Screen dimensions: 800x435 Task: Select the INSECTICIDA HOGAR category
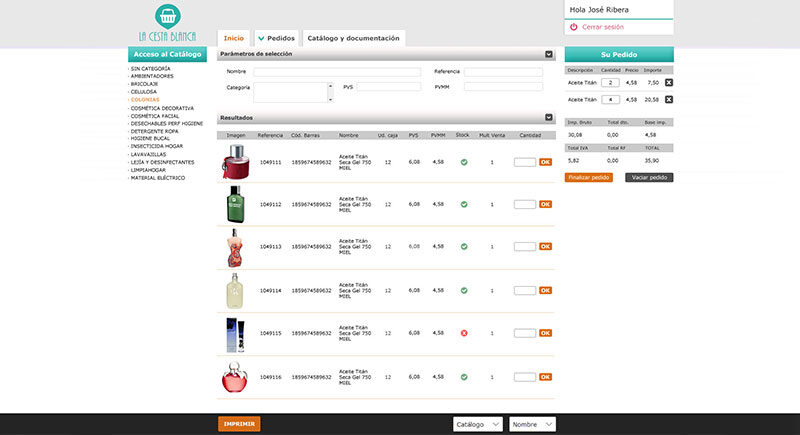point(157,146)
